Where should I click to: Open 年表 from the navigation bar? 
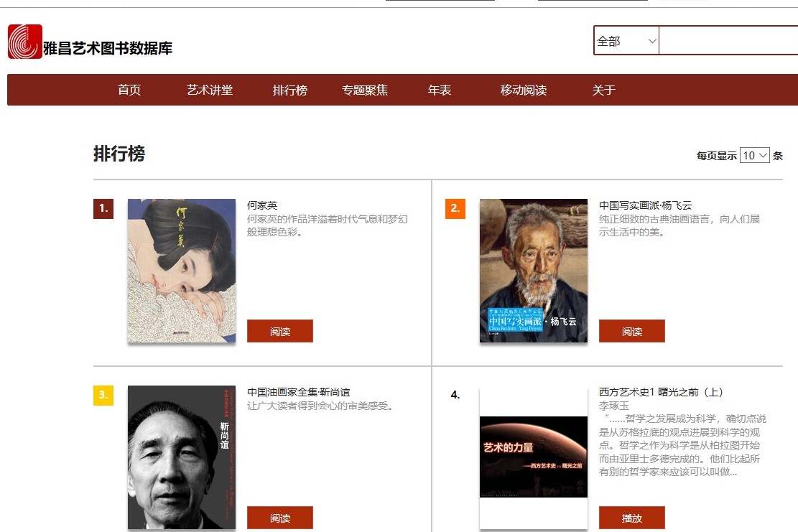coord(440,90)
